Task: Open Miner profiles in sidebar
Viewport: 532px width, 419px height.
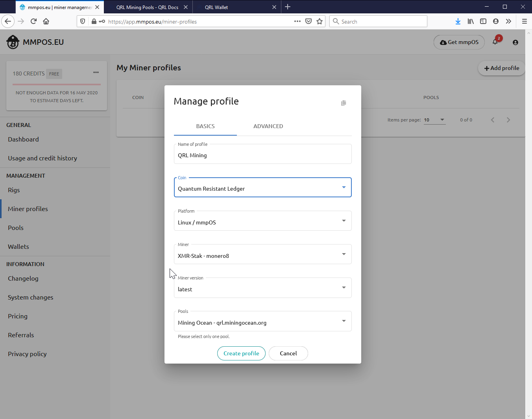Action: pos(28,209)
